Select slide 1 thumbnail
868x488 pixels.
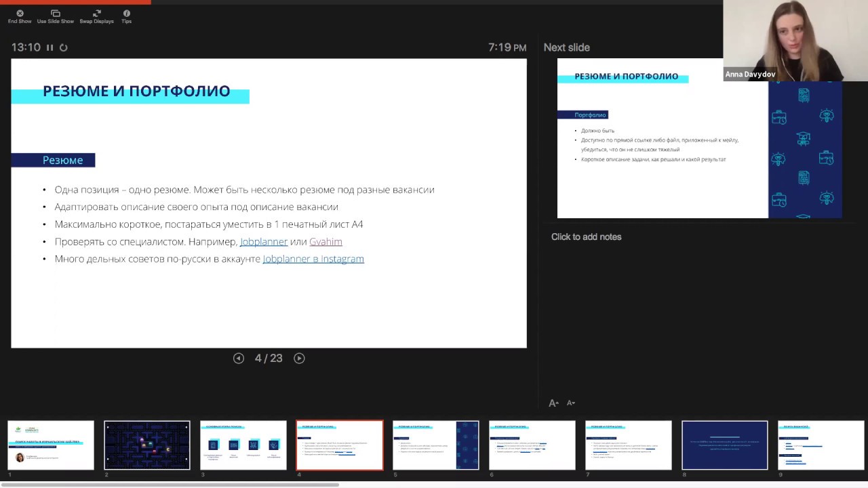point(51,445)
